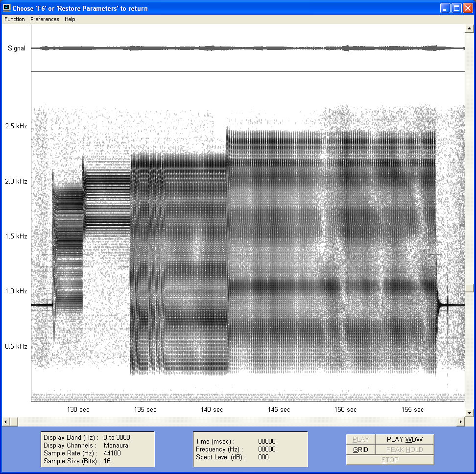Click the Sample Rate value '44100'
Image resolution: width=476 pixels, height=474 pixels.
pos(112,453)
